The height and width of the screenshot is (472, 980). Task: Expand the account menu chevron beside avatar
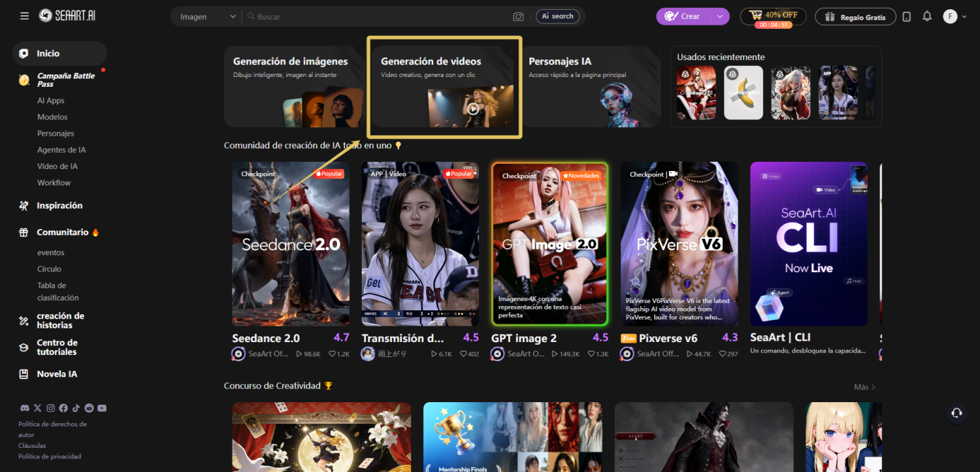coord(964,16)
